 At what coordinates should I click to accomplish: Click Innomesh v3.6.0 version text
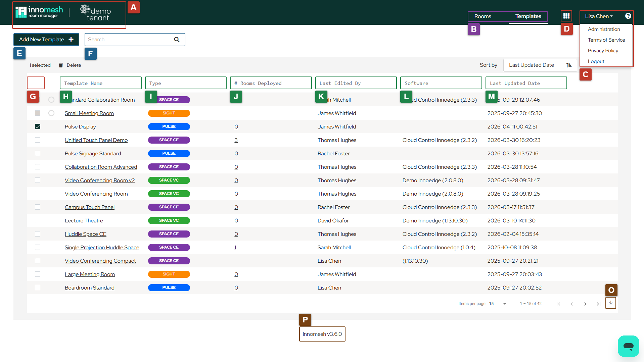point(322,334)
